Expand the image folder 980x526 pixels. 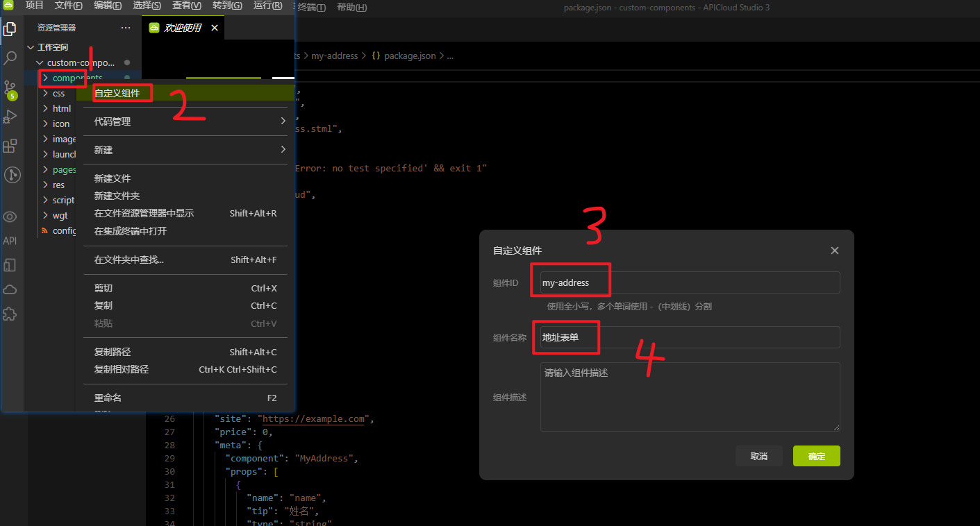point(45,139)
